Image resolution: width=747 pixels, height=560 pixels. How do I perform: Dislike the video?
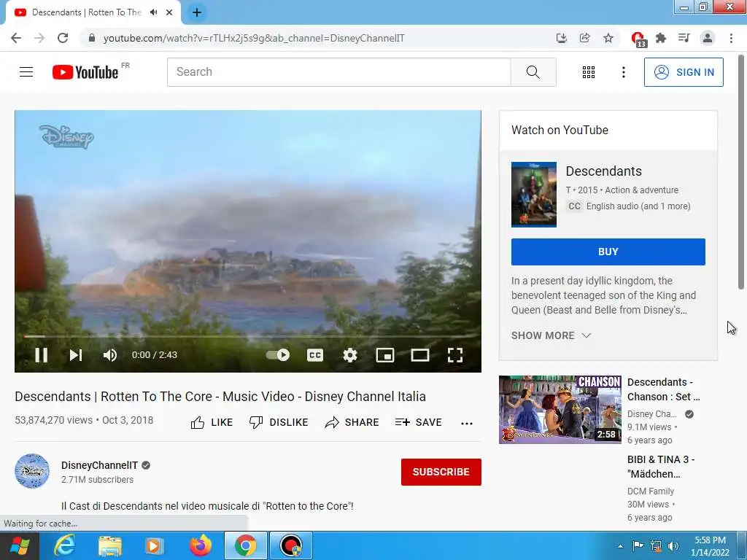pos(279,422)
